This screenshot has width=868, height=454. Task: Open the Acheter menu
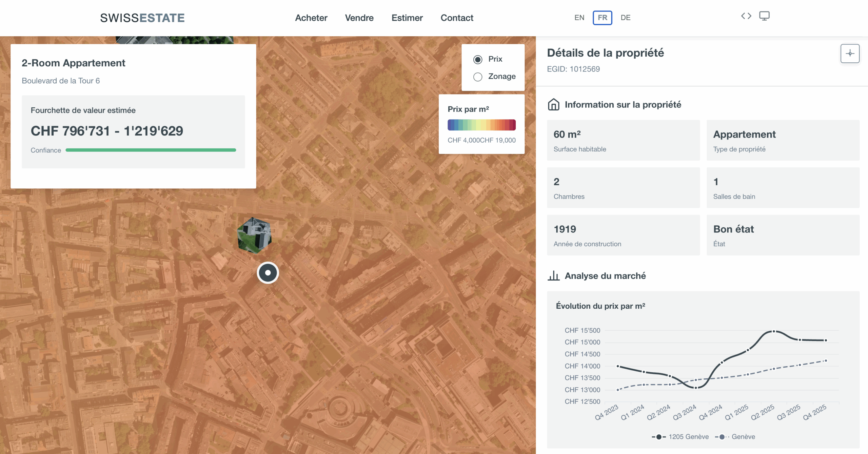click(311, 18)
